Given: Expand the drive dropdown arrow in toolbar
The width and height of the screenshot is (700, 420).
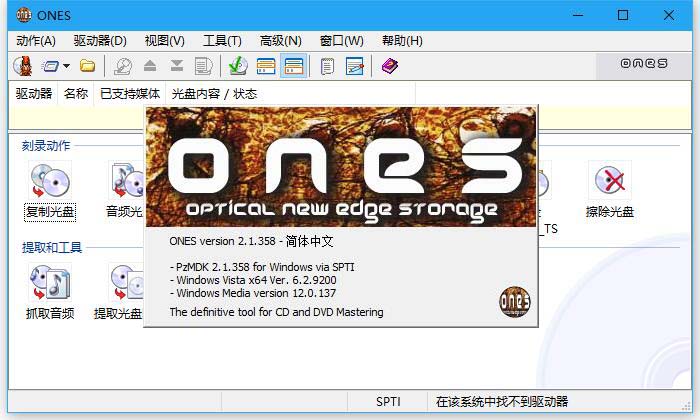Looking at the screenshot, I should pyautogui.click(x=66, y=66).
